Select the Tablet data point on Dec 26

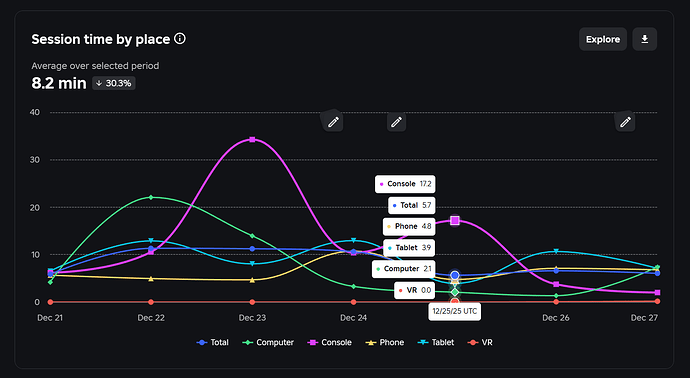click(x=556, y=251)
